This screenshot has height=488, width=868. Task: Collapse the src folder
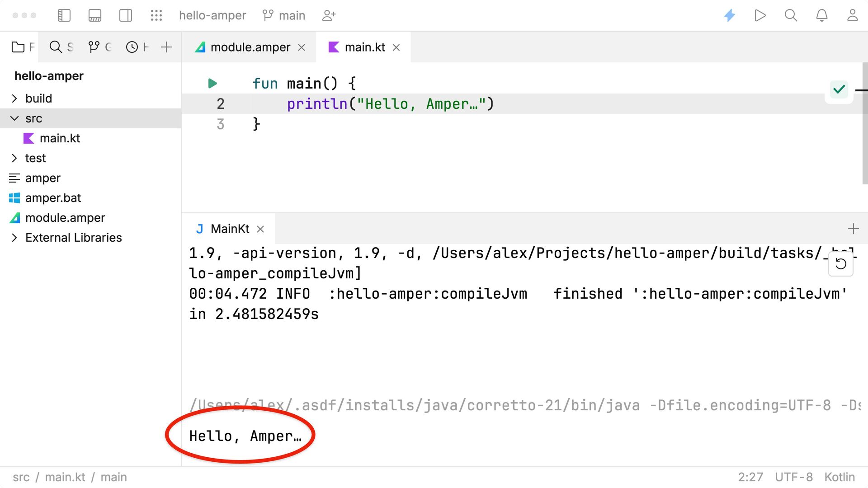click(14, 118)
